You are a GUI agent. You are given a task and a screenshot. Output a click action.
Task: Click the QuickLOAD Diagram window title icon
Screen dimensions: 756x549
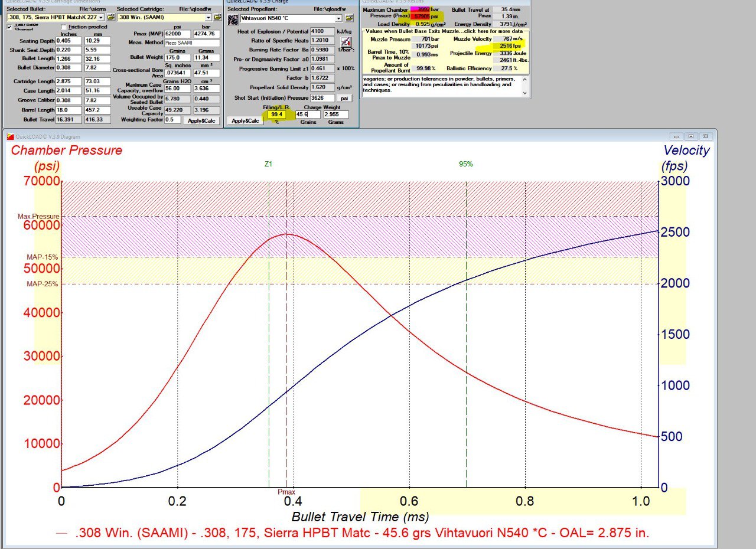point(9,136)
